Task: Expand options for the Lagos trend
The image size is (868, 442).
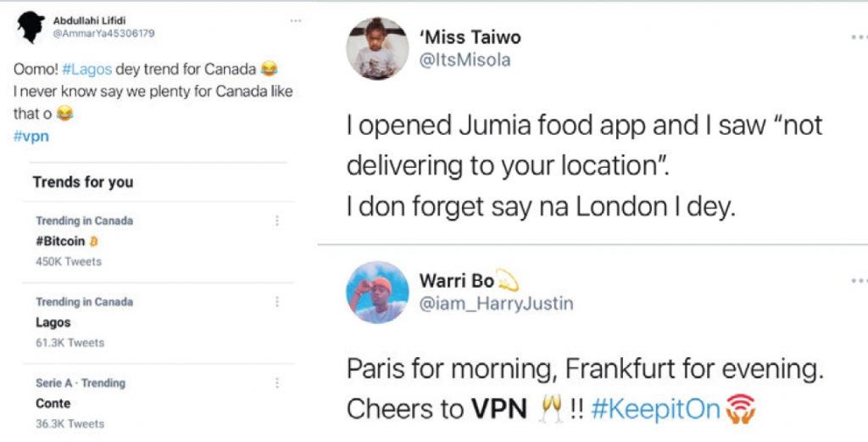Action: 277,302
